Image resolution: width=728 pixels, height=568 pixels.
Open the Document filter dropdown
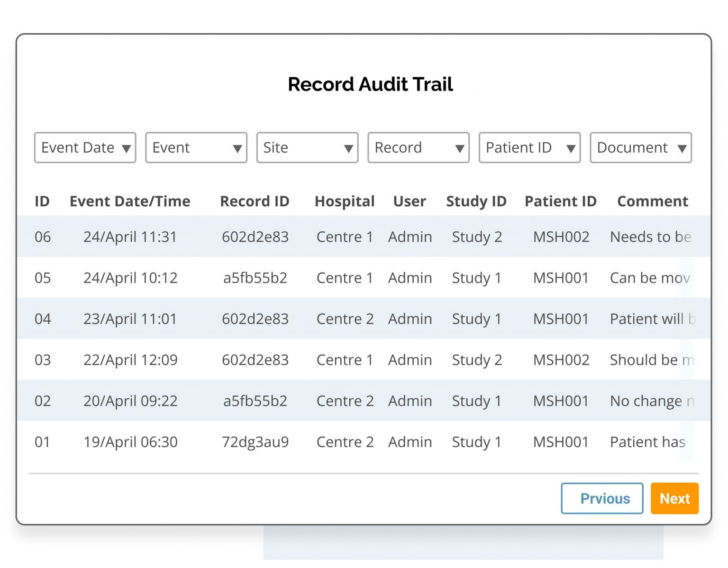[x=641, y=147]
